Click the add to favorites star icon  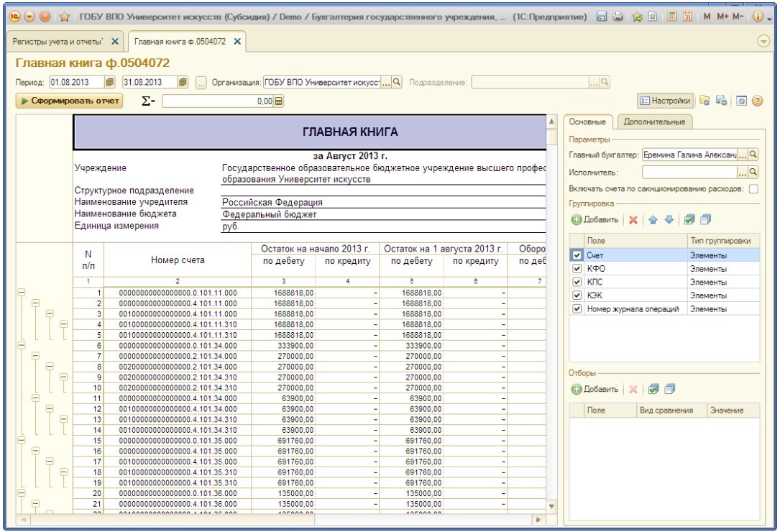point(637,17)
